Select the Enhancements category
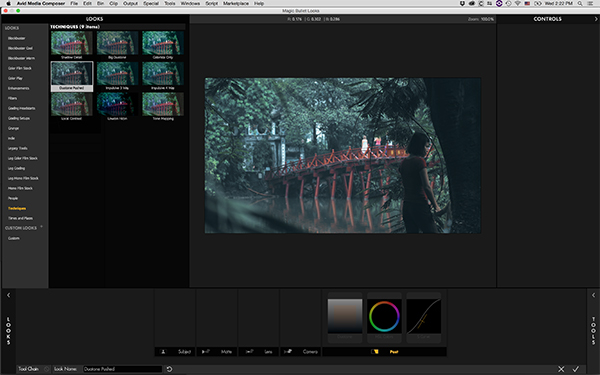 (18, 88)
